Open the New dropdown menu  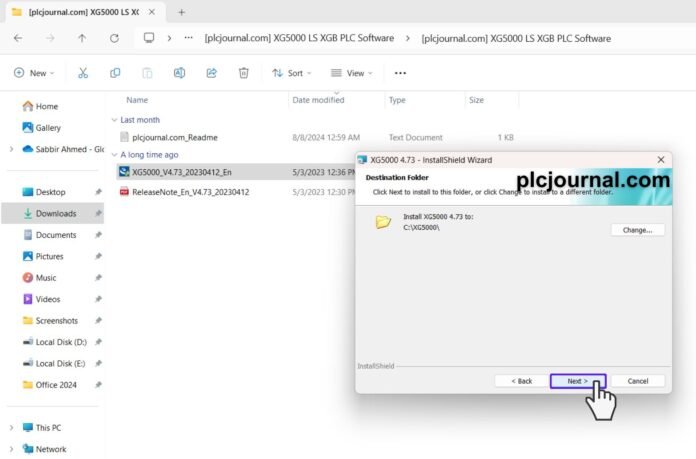pos(34,73)
